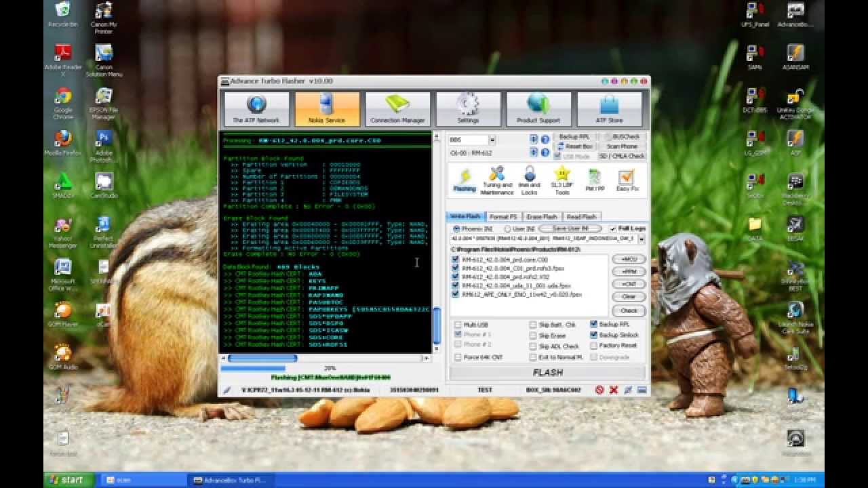Toggle Full Logs checkbox
Screen dimensions: 868x488
coord(613,229)
